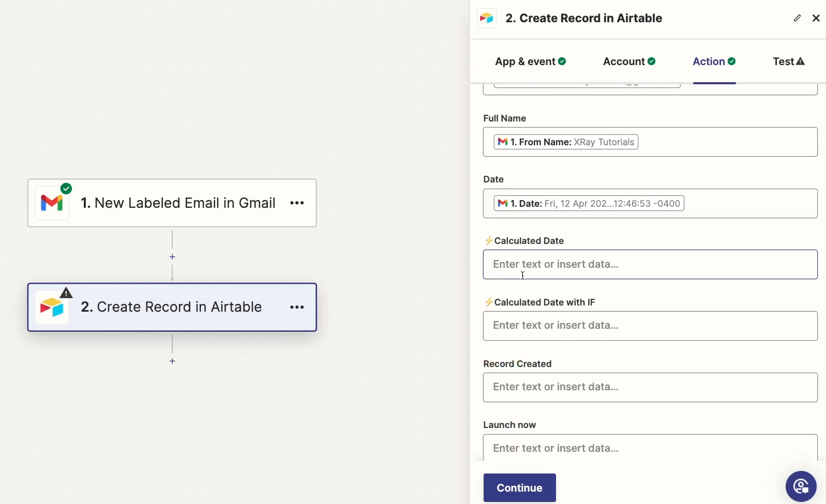Select the New Labeled Email in Gmail step
This screenshot has width=826, height=504.
(172, 203)
